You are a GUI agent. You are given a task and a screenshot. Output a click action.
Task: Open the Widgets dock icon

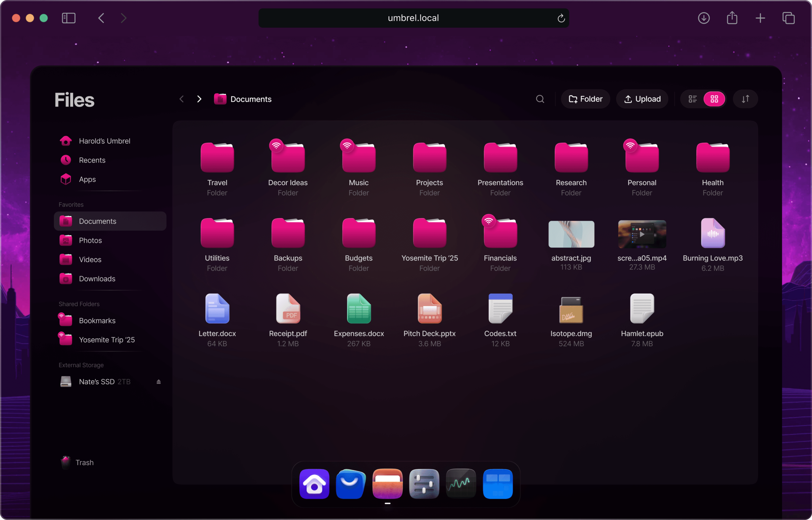pos(497,484)
